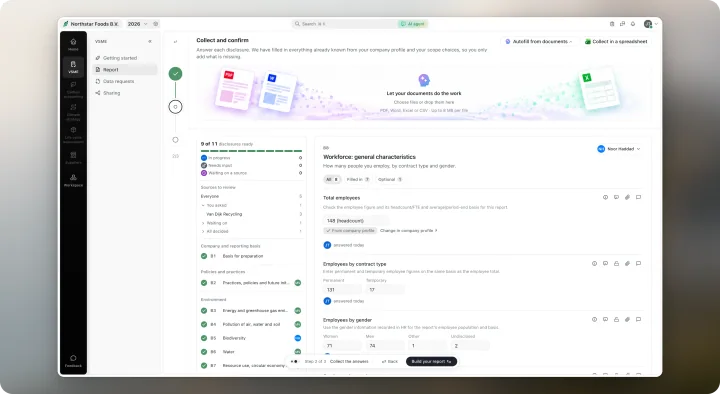
Task: Open disclosure B3 Energy and greenhouse gas
Action: 251,310
